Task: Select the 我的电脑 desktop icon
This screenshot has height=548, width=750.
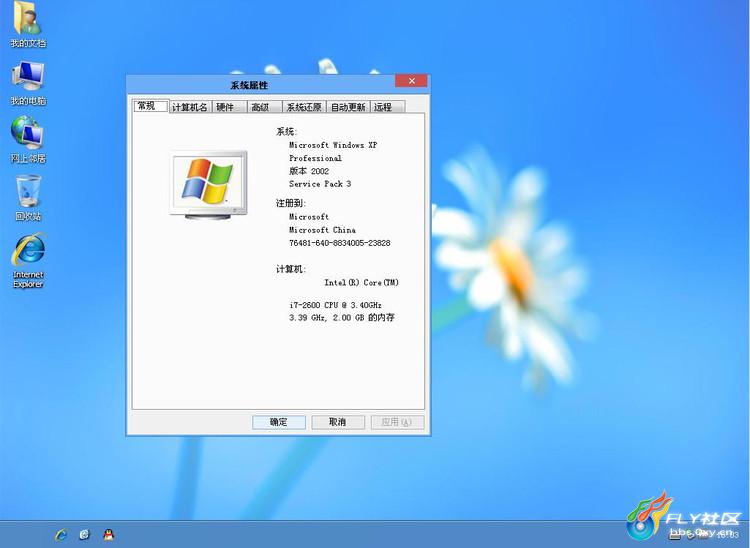Action: click(x=28, y=83)
